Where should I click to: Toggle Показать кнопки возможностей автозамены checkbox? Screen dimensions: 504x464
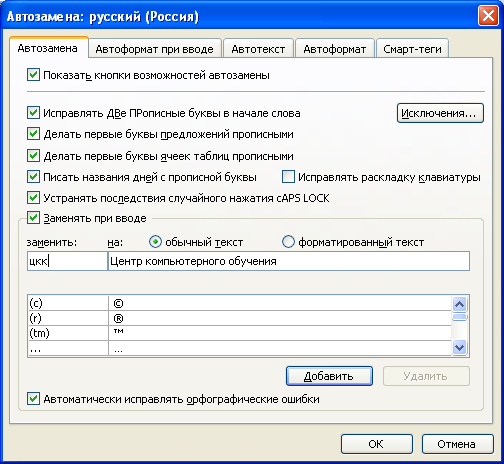point(33,75)
